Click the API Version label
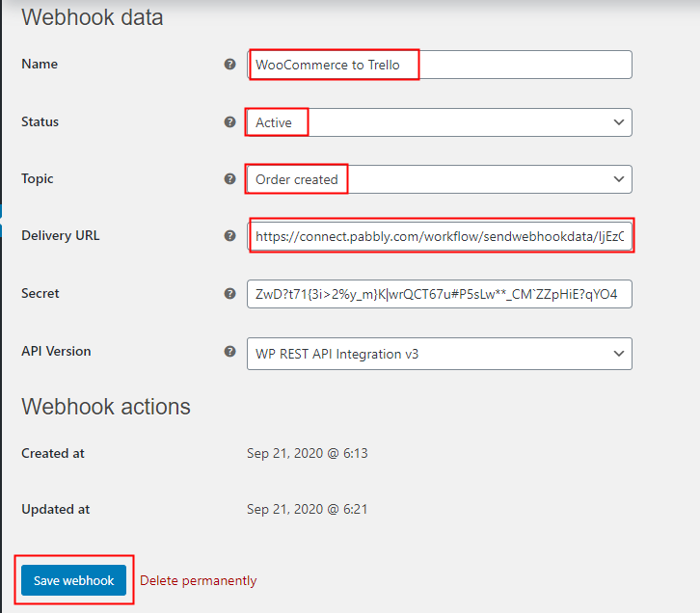 (56, 351)
